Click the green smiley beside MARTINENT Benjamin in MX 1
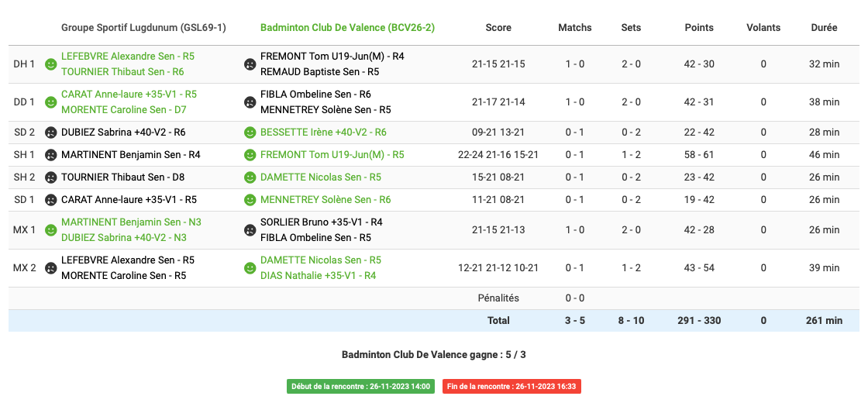 51,229
